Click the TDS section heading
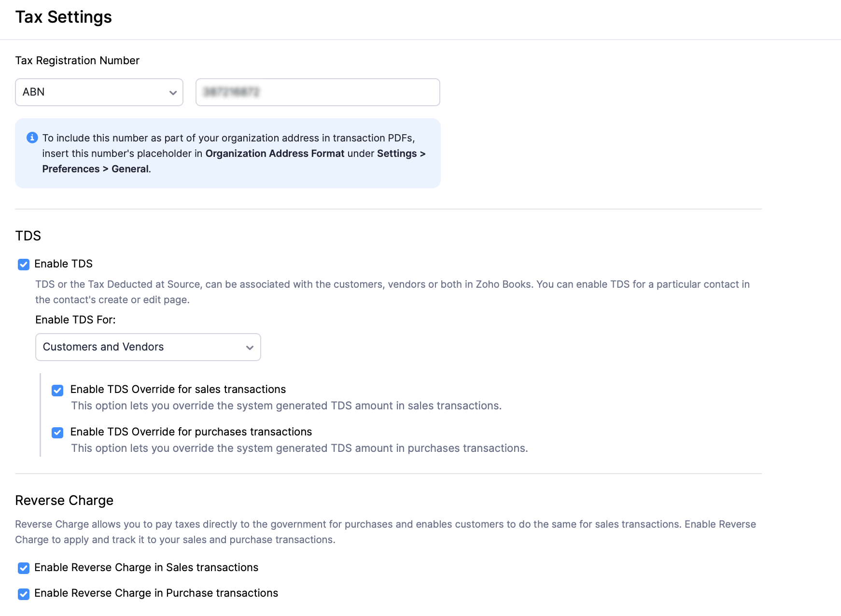The width and height of the screenshot is (841, 616). [x=28, y=236]
